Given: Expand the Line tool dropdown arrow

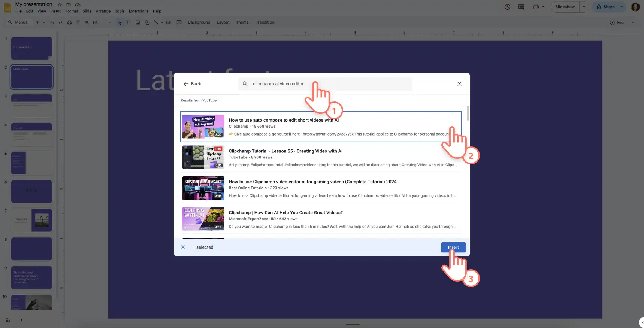Looking at the screenshot, I should (x=162, y=22).
